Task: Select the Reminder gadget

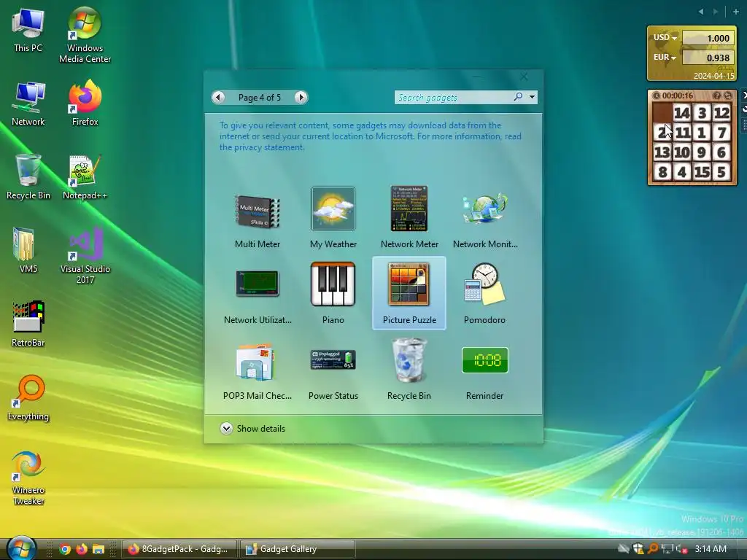Action: point(485,369)
